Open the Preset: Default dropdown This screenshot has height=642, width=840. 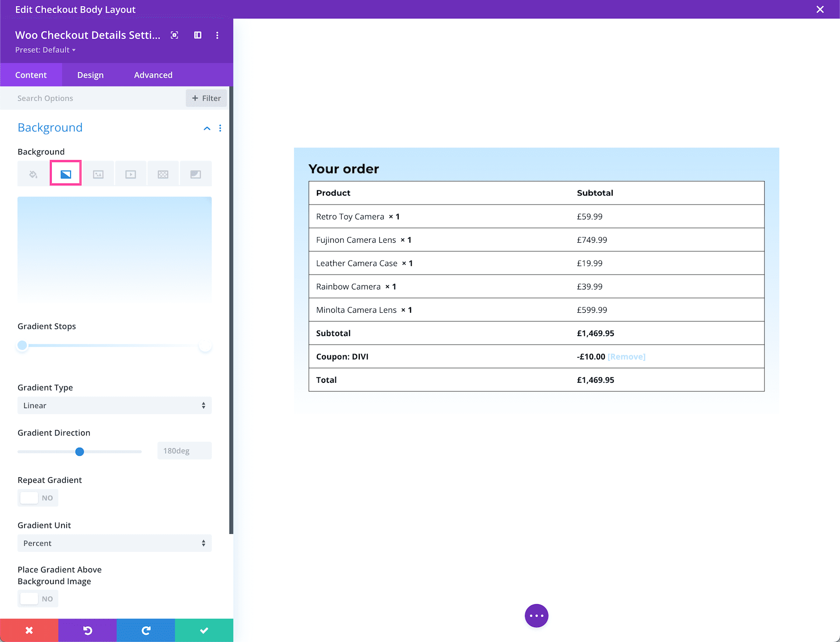(45, 49)
